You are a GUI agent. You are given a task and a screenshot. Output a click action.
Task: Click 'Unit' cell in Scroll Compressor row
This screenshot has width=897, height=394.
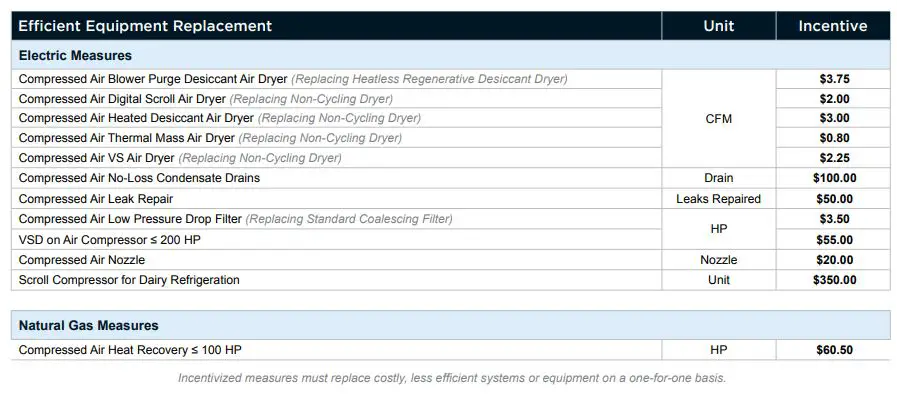click(719, 280)
